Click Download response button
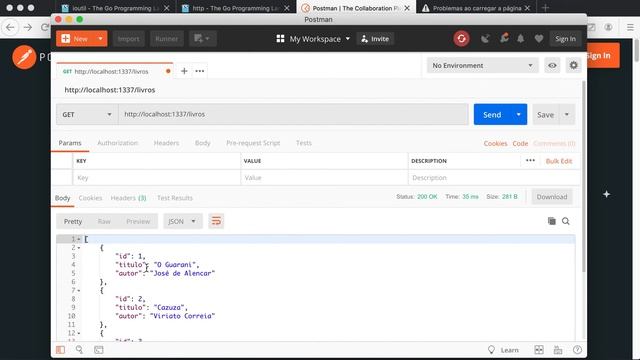Image resolution: width=640 pixels, height=360 pixels. click(x=552, y=197)
